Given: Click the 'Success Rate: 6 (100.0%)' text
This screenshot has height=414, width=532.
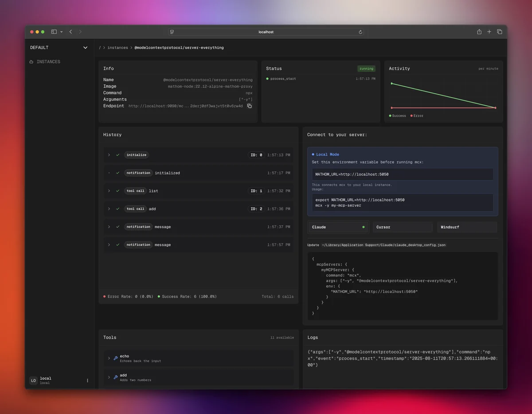Looking at the screenshot, I should pyautogui.click(x=189, y=296).
